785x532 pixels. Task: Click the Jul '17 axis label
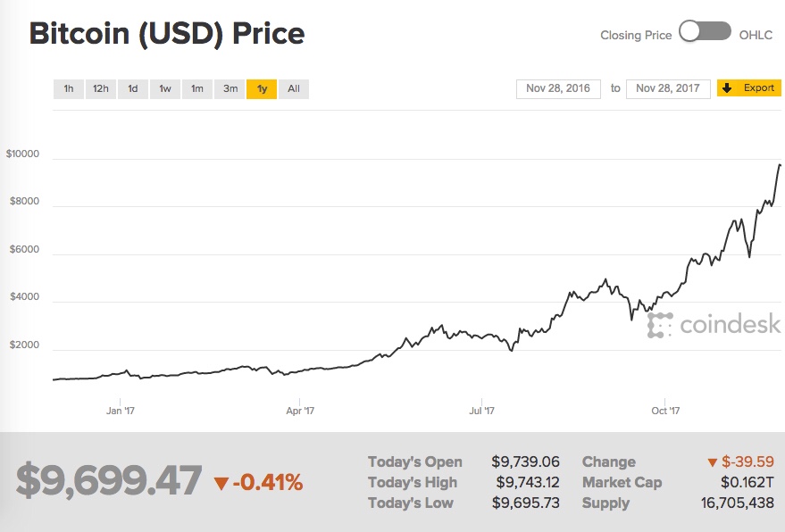(481, 411)
